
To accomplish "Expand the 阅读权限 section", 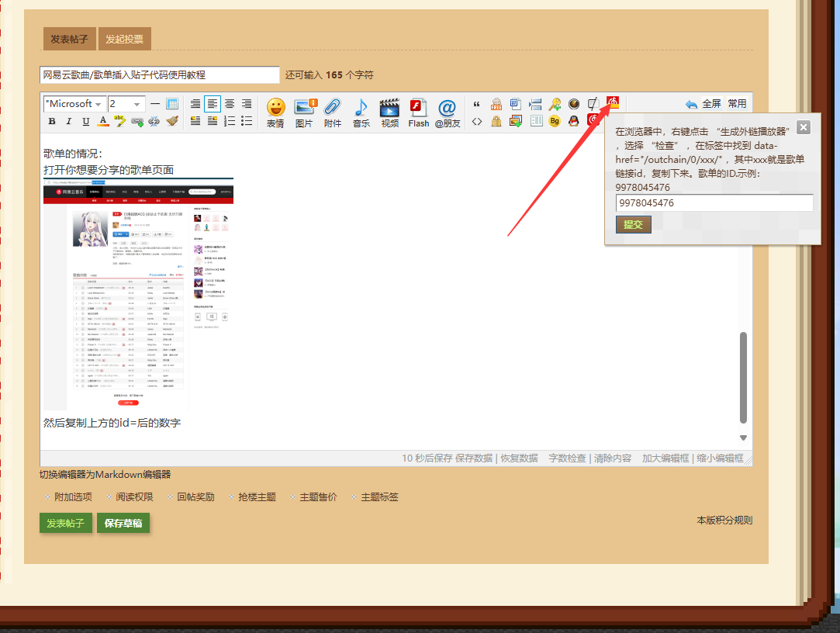I will 134,497.
